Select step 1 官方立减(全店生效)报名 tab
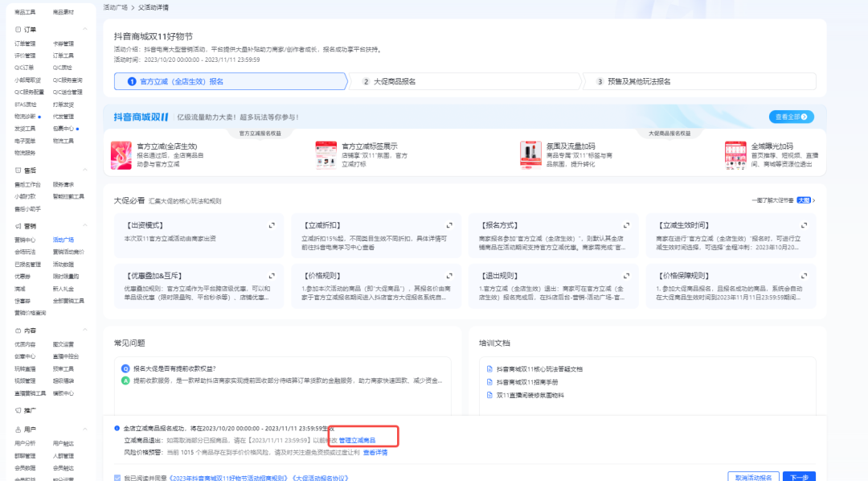Screen dimensions: 868x481 point(231,81)
